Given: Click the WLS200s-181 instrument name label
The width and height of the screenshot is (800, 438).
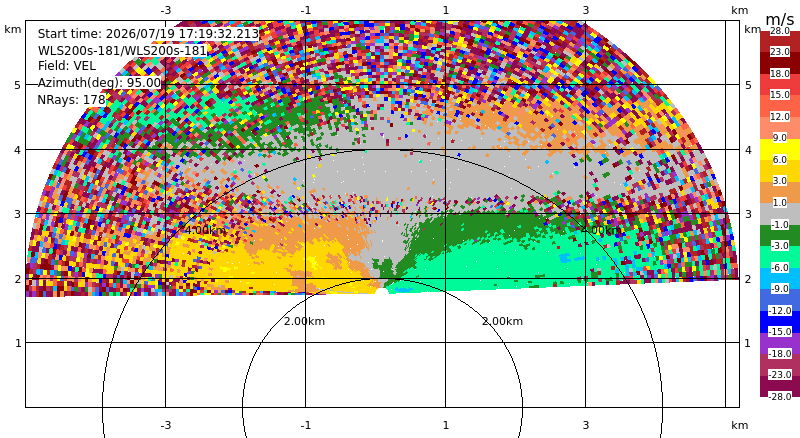Looking at the screenshot, I should [x=122, y=51].
